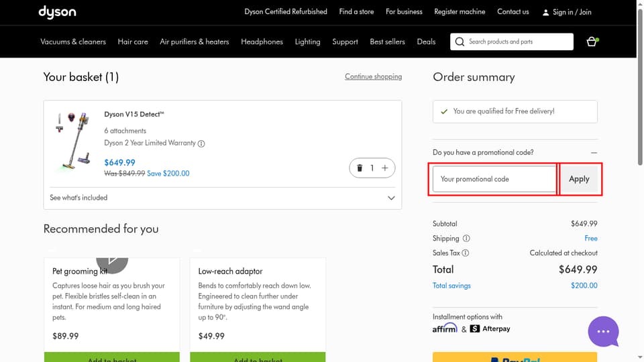
Task: Click Pet grooming kit title
Action: (x=80, y=271)
